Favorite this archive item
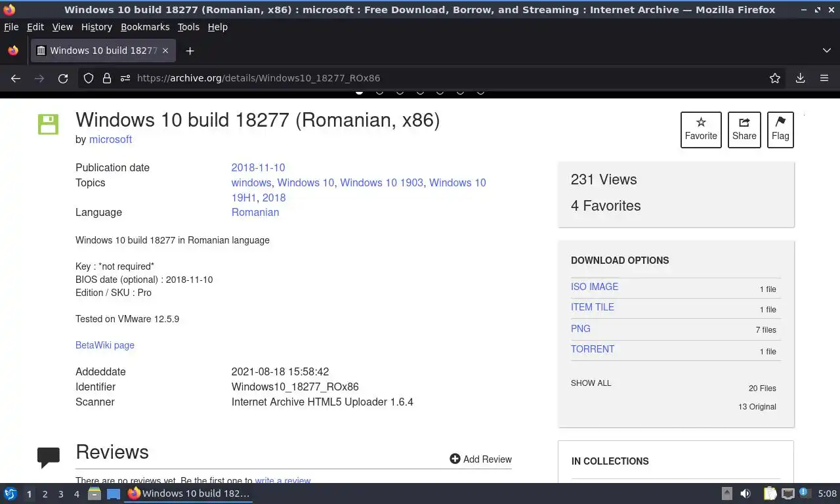This screenshot has width=840, height=504. point(701,129)
